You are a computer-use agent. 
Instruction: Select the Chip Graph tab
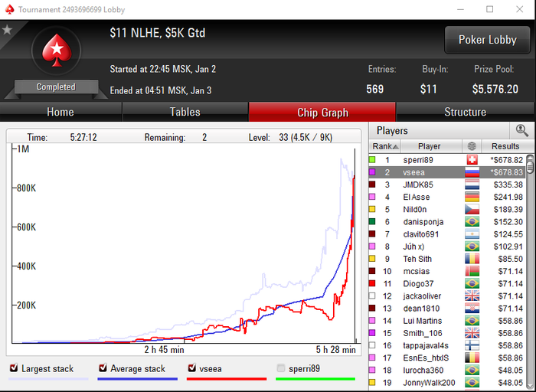pyautogui.click(x=322, y=112)
